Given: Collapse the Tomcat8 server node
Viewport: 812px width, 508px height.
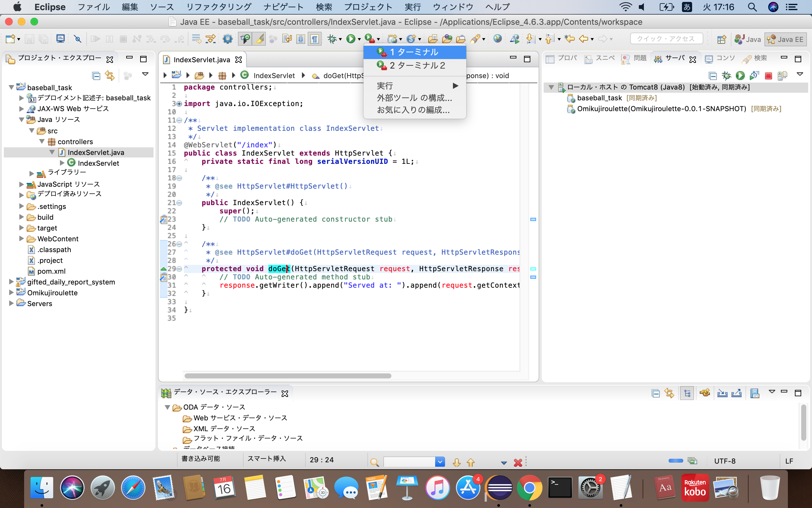Looking at the screenshot, I should click(551, 87).
